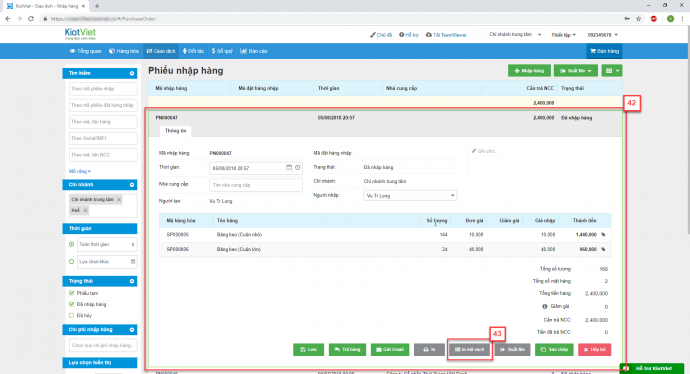
Task: Collapse the Tìm kiếm filter panel icon
Action: point(132,73)
